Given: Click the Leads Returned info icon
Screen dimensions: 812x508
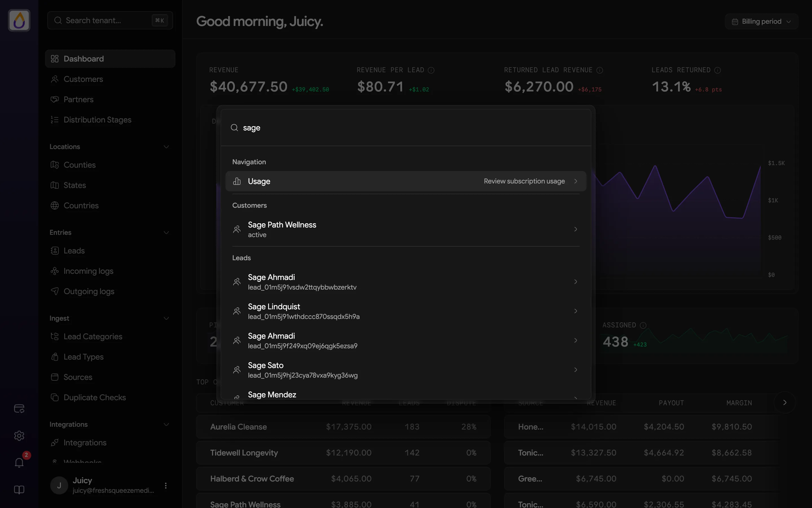Looking at the screenshot, I should tap(717, 70).
